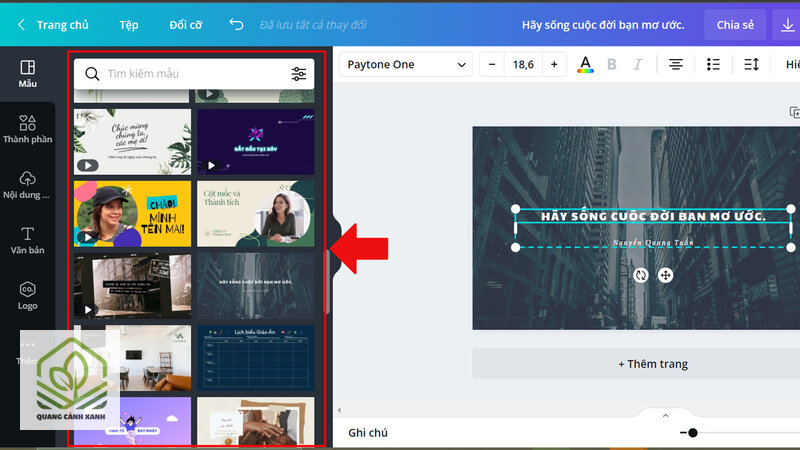The height and width of the screenshot is (450, 800).
Task: Open the Tệp file menu
Action: click(x=129, y=24)
